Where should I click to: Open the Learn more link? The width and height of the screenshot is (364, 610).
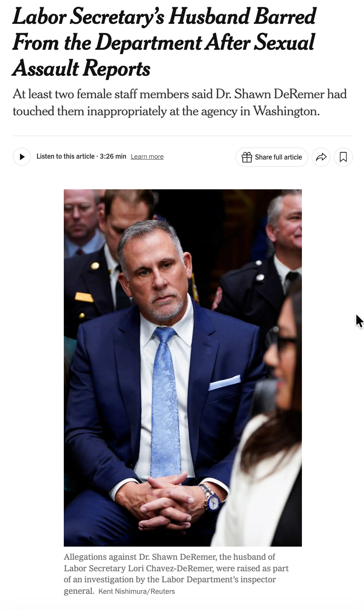point(147,157)
